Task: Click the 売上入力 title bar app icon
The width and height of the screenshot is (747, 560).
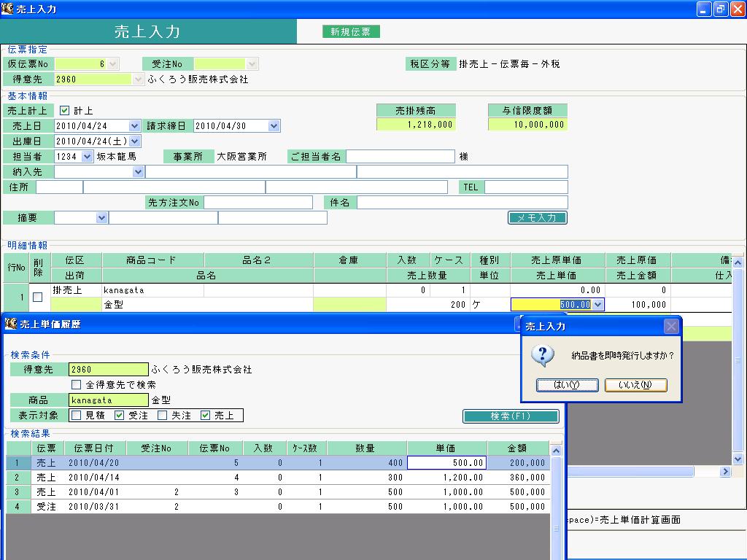Action: pyautogui.click(x=7, y=8)
